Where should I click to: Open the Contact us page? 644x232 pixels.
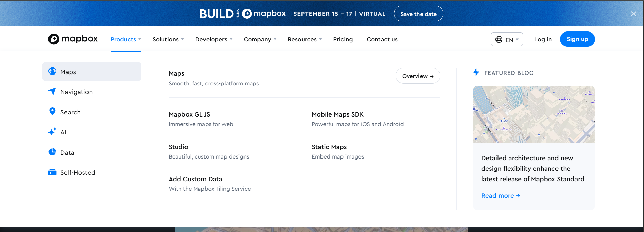point(382,39)
